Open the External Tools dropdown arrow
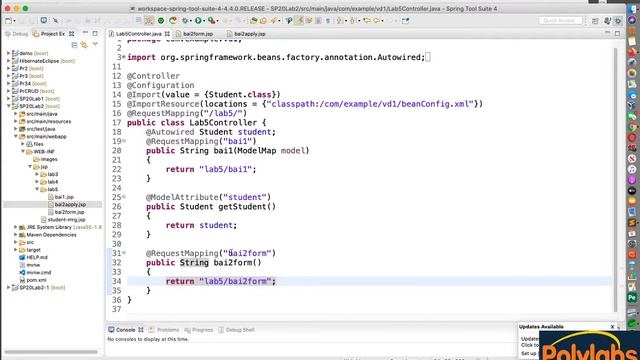This screenshot has height=360, width=640. click(x=218, y=21)
